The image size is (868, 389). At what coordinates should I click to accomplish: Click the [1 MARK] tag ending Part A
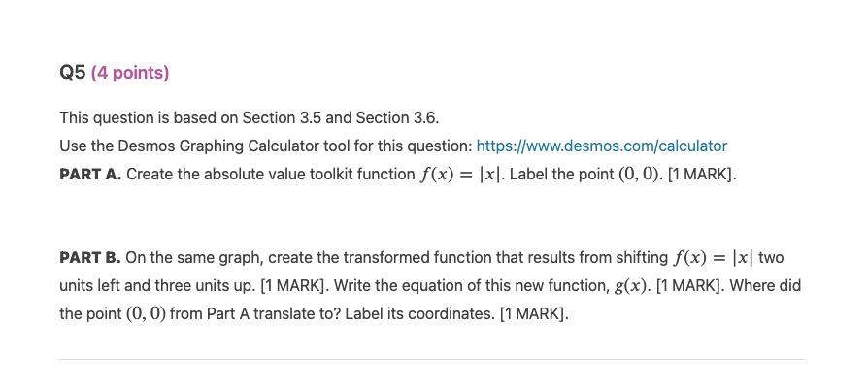click(702, 175)
